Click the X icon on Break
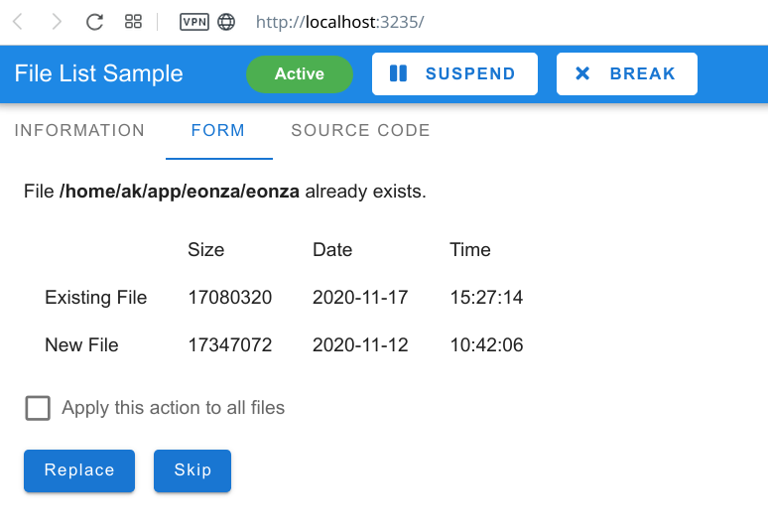The height and width of the screenshot is (532, 768). (582, 73)
